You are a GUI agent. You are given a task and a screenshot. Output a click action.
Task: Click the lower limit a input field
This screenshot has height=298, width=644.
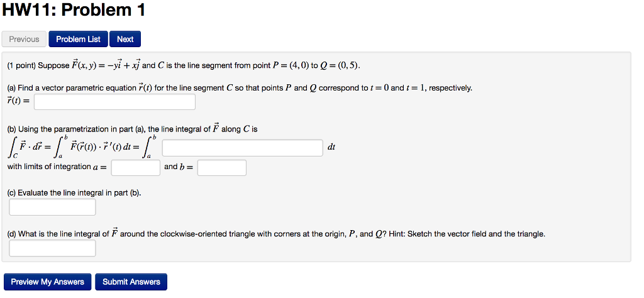(136, 167)
